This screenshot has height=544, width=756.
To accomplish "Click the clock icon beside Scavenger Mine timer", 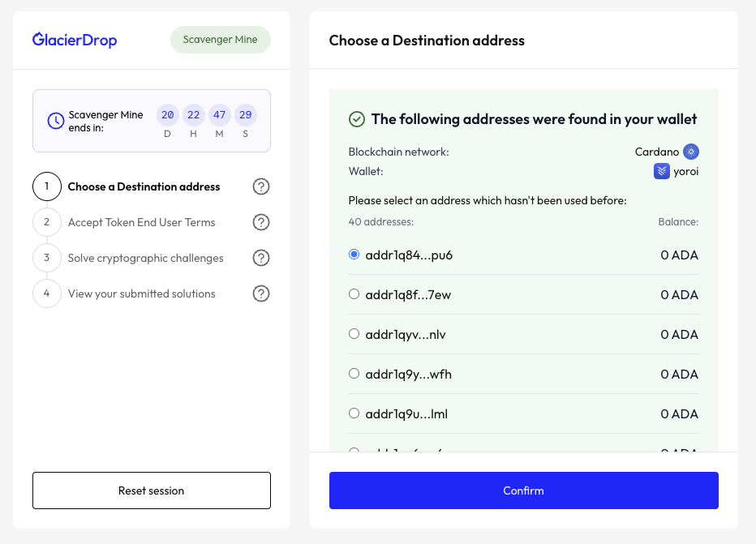I will pos(55,121).
